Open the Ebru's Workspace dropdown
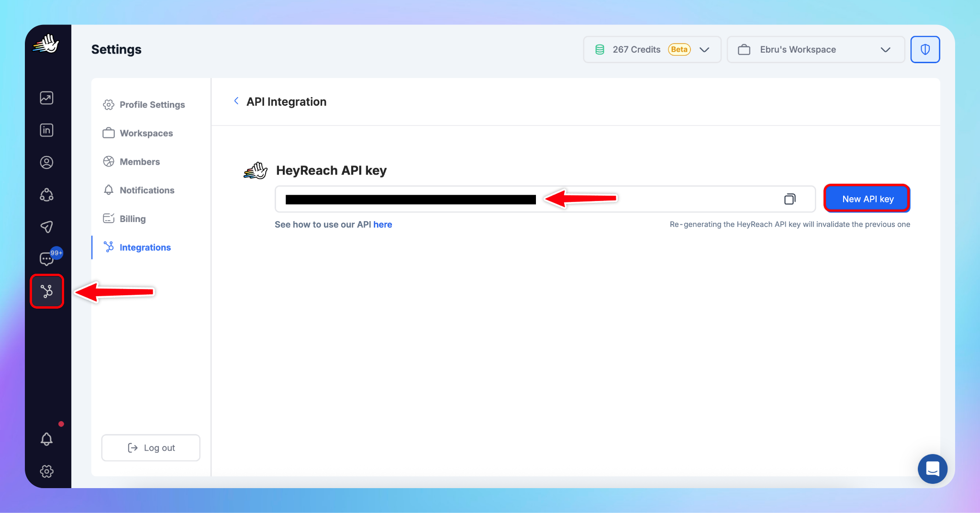Image resolution: width=980 pixels, height=513 pixels. pos(815,49)
